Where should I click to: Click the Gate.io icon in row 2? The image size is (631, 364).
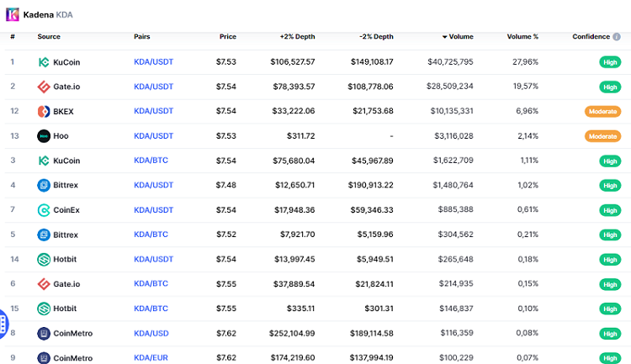(44, 87)
